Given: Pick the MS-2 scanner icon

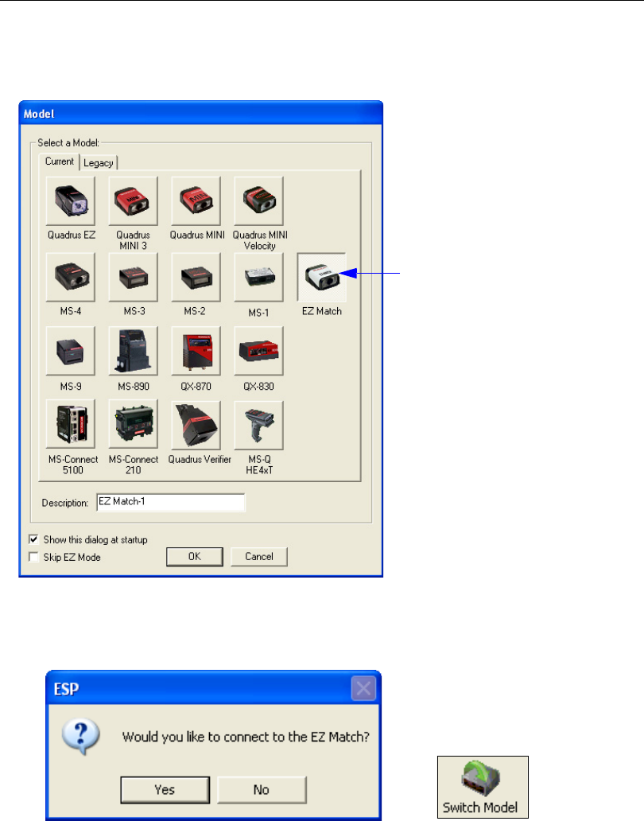Looking at the screenshot, I should tap(196, 278).
